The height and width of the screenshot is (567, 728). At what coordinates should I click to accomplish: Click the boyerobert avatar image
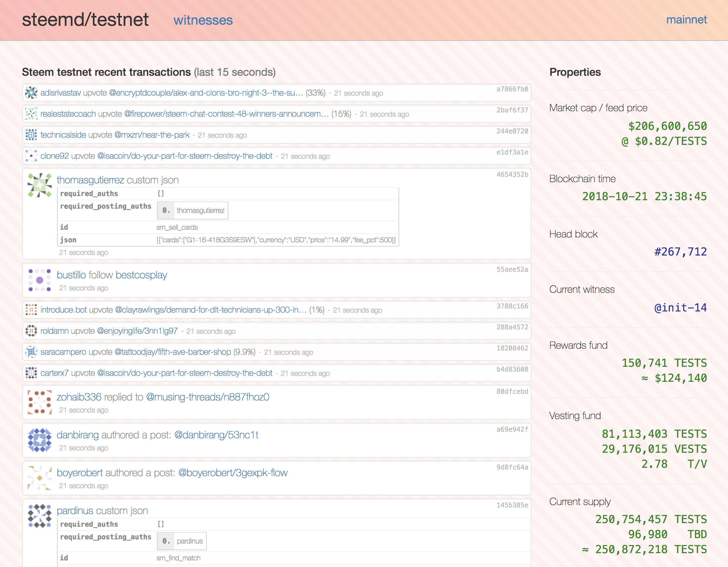click(40, 478)
